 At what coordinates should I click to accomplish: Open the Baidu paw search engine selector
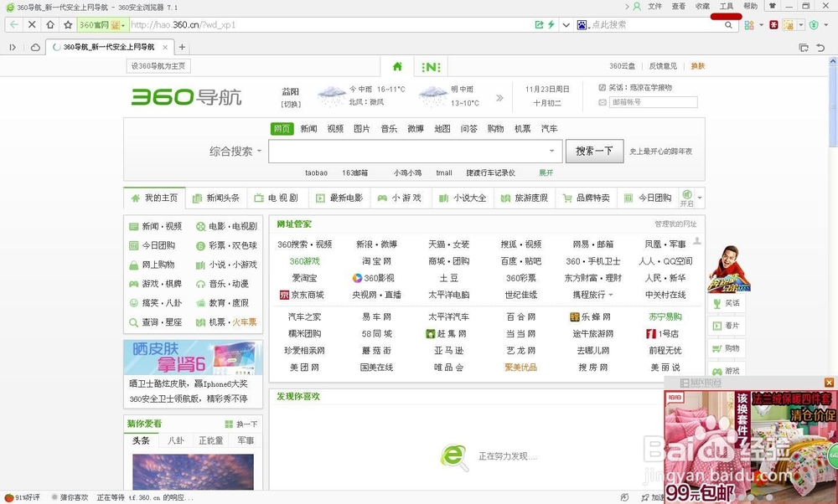[582, 24]
